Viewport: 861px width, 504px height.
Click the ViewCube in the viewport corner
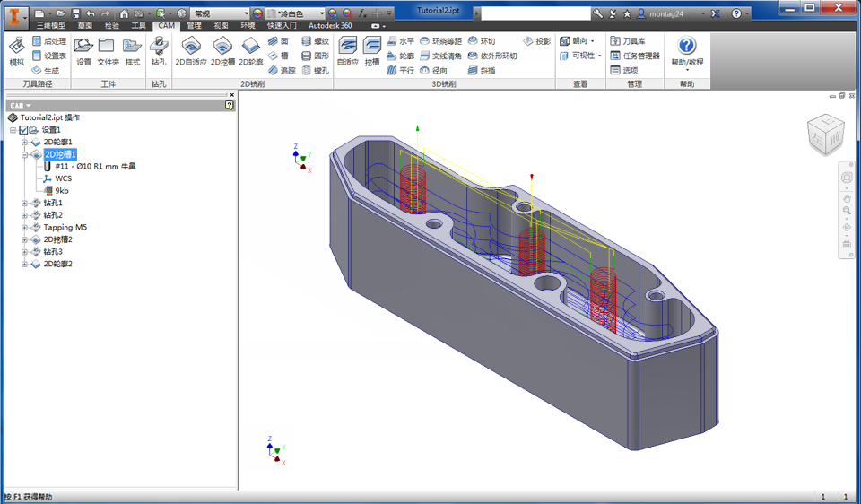(x=825, y=135)
